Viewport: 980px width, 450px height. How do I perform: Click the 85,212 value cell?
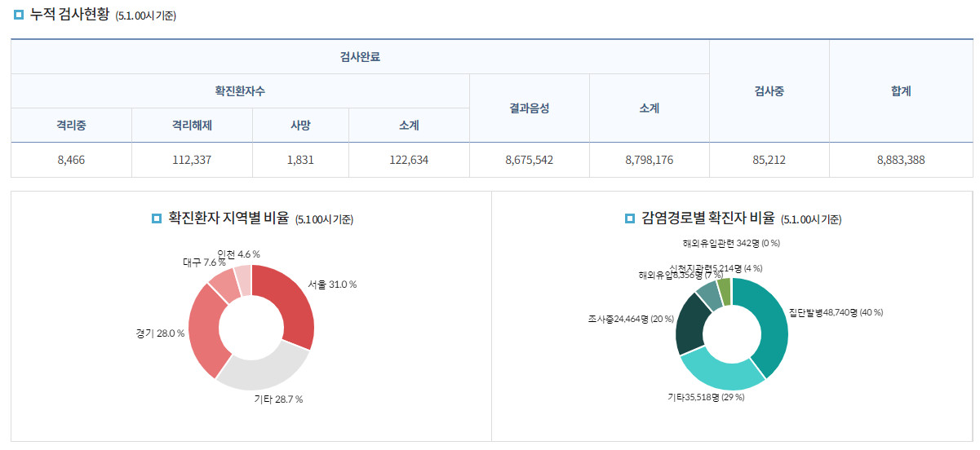coord(769,160)
